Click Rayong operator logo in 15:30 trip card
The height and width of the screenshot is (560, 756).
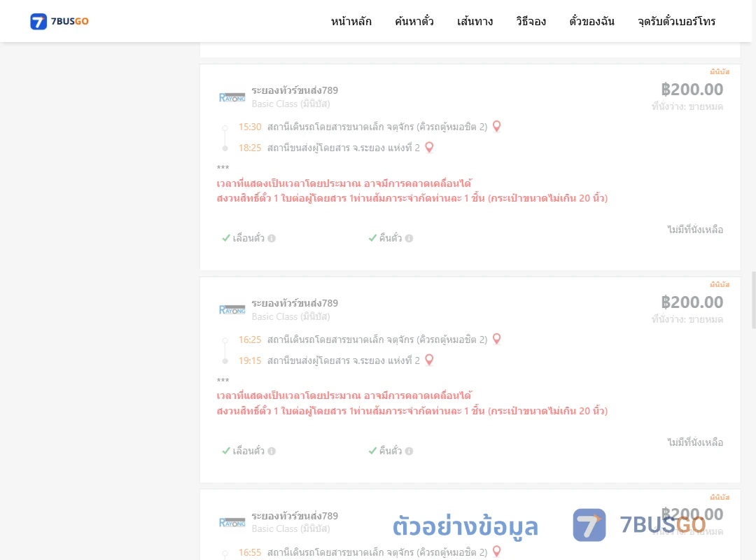[232, 97]
